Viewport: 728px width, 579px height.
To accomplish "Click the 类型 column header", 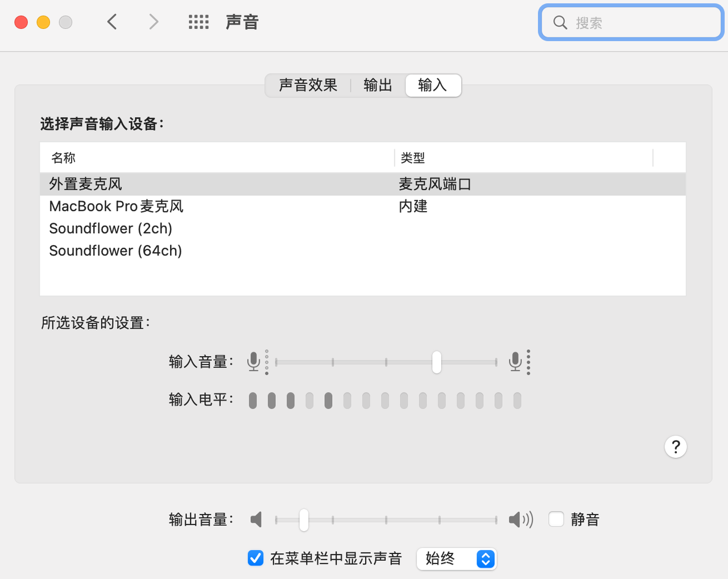I will [x=524, y=158].
